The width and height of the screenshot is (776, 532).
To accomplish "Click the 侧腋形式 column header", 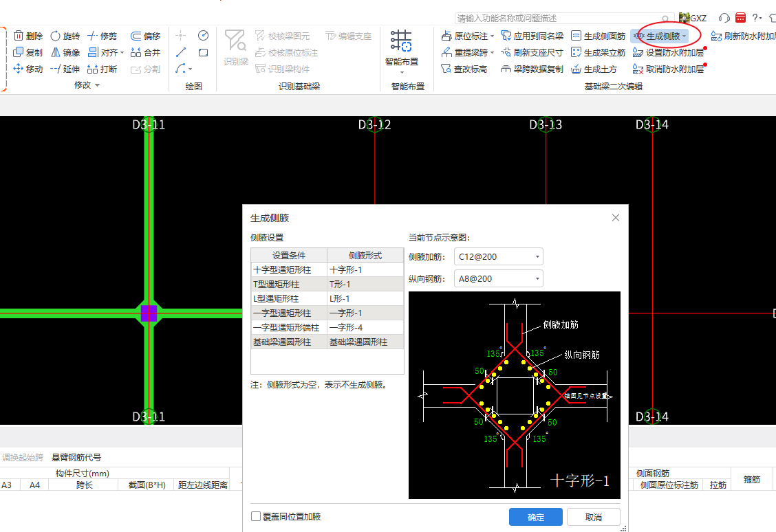I will pos(365,255).
